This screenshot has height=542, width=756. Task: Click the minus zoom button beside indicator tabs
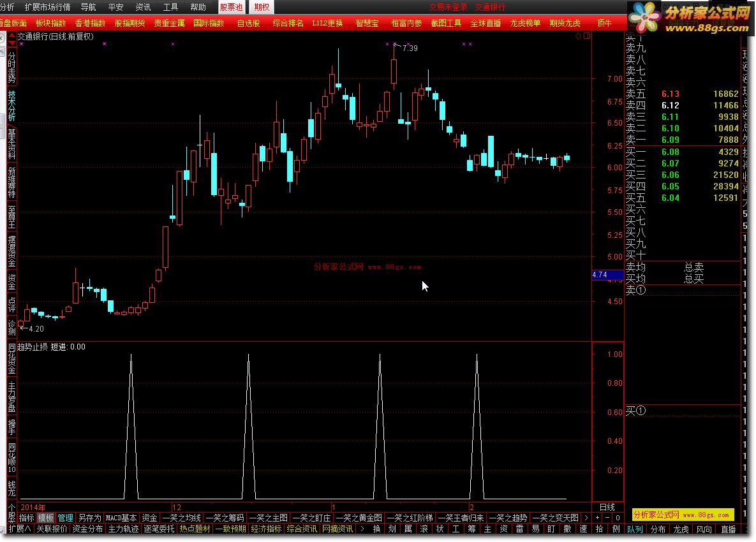607,517
